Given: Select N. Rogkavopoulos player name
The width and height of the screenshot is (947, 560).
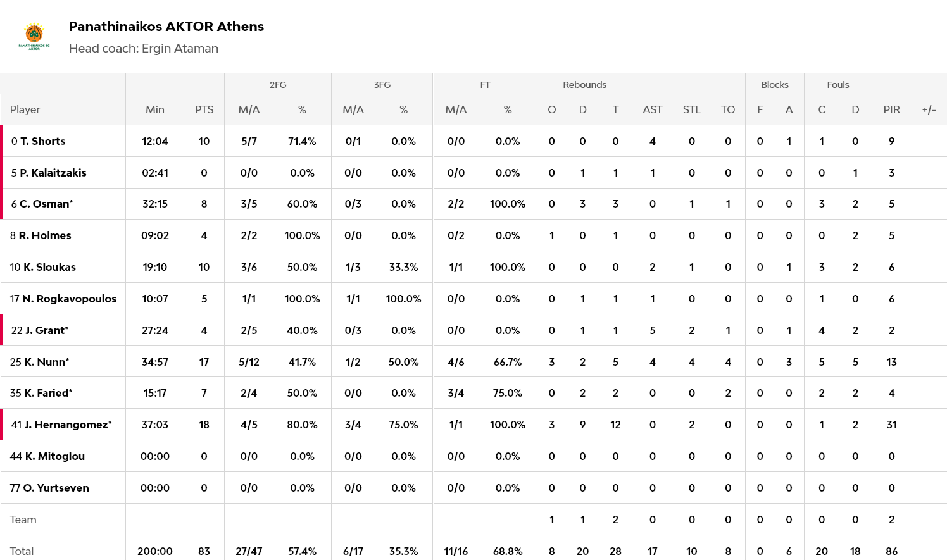Looking at the screenshot, I should tap(69, 299).
